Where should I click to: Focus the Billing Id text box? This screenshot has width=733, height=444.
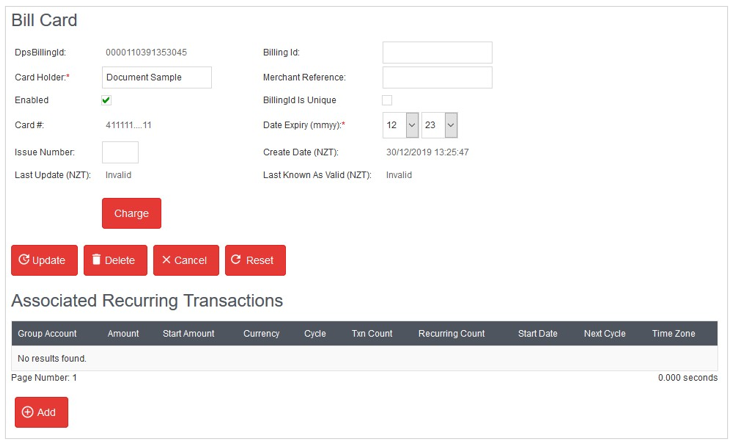tap(437, 53)
